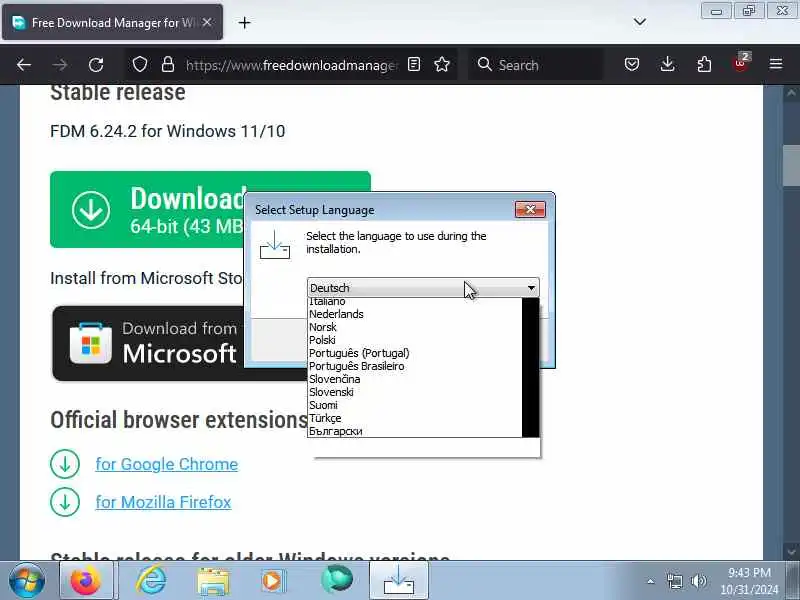The width and height of the screenshot is (800, 600).
Task: Open the for Google Chrome extension link
Action: coord(166,464)
